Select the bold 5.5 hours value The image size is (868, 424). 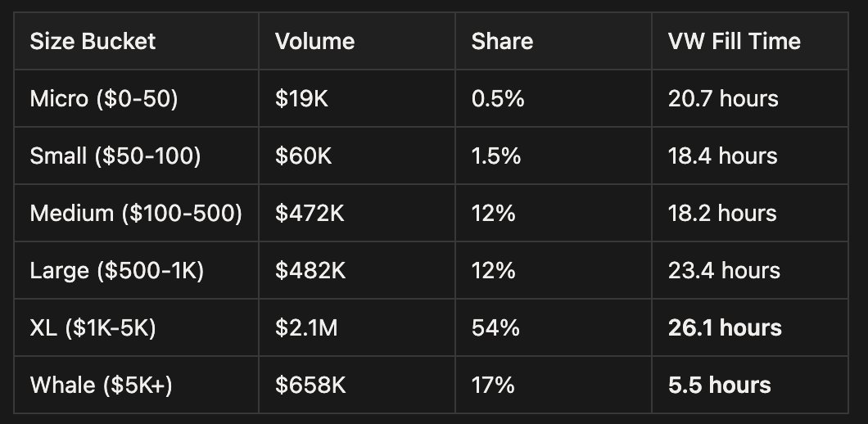point(719,386)
